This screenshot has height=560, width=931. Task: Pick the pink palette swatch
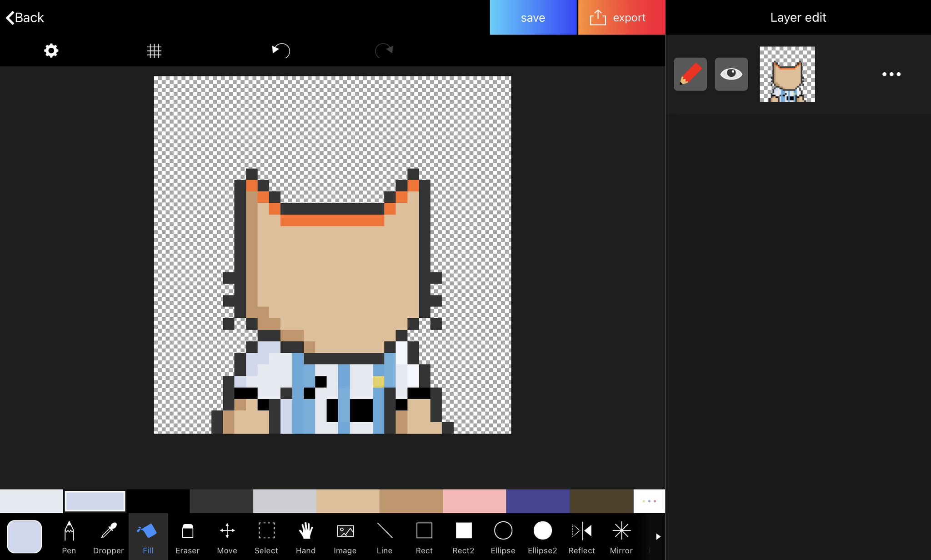pyautogui.click(x=474, y=501)
